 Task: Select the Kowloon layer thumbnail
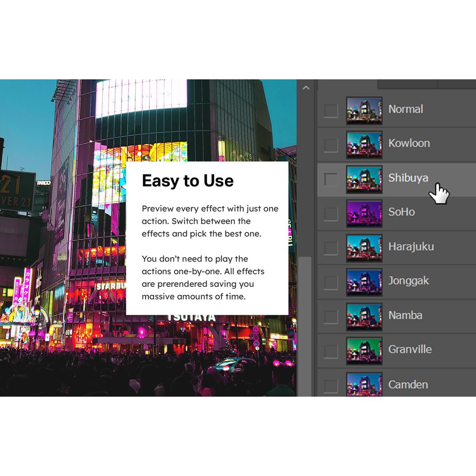click(x=364, y=145)
